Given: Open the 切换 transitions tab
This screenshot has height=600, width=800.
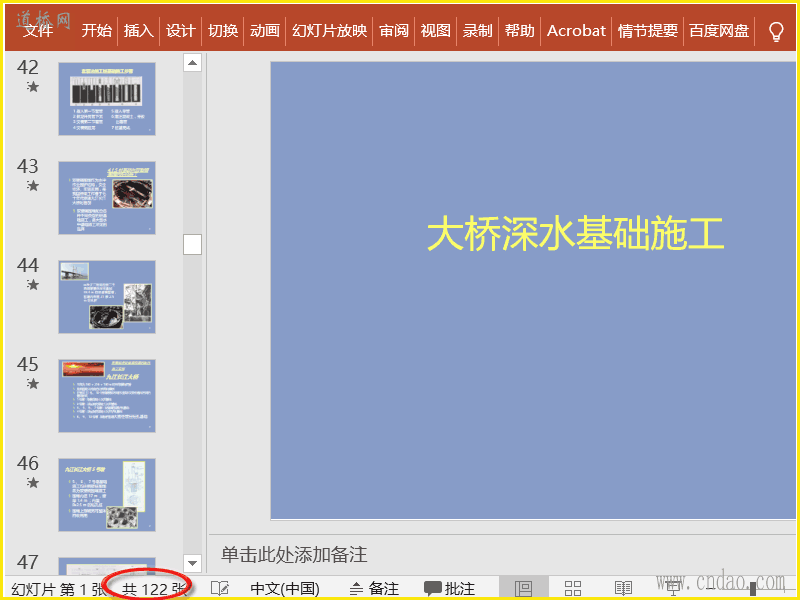Looking at the screenshot, I should tap(223, 31).
